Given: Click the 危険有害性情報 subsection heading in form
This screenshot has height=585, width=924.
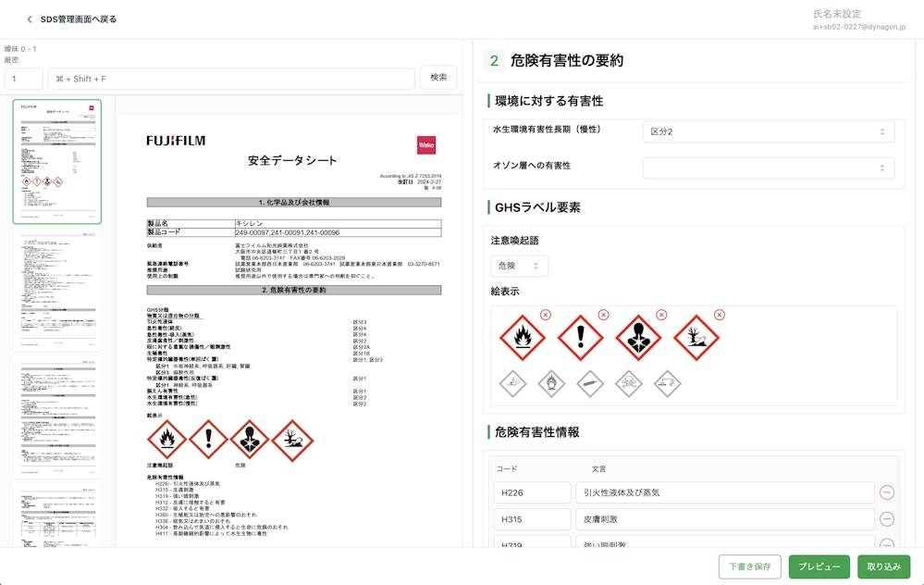Looking at the screenshot, I should click(x=536, y=432).
